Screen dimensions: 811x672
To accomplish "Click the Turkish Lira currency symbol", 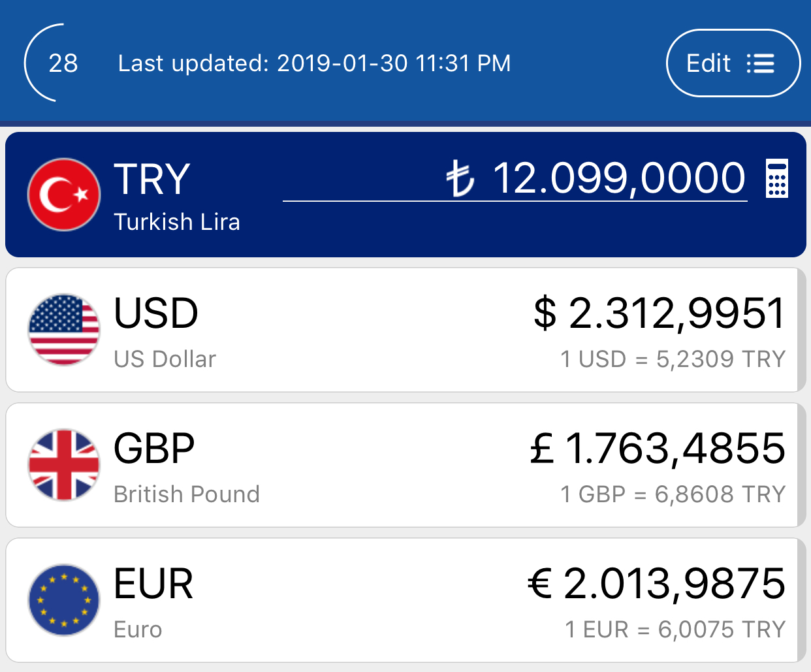I will pyautogui.click(x=460, y=180).
